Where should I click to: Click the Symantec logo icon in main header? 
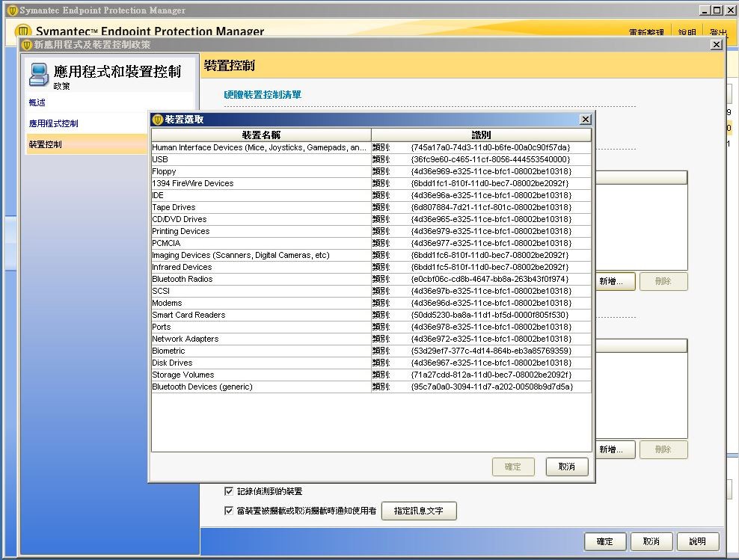23,31
